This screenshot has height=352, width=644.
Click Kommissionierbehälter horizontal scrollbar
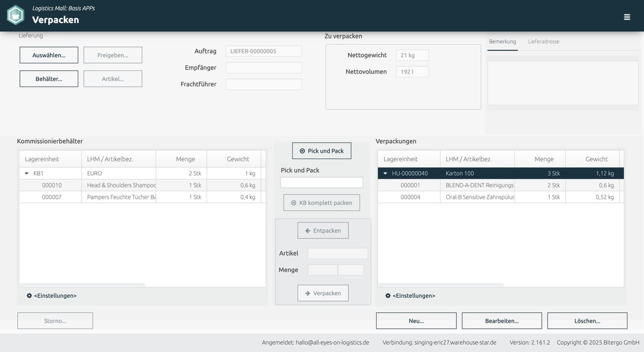[83, 285]
